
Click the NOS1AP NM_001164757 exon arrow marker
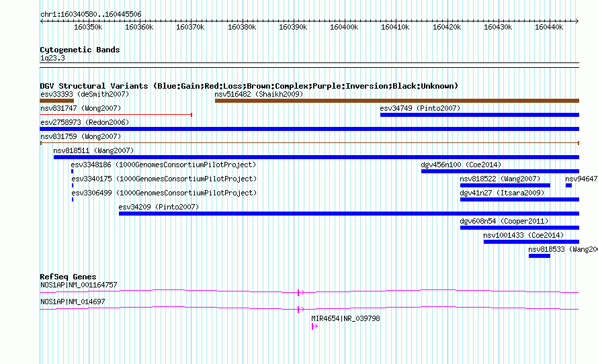301,293
